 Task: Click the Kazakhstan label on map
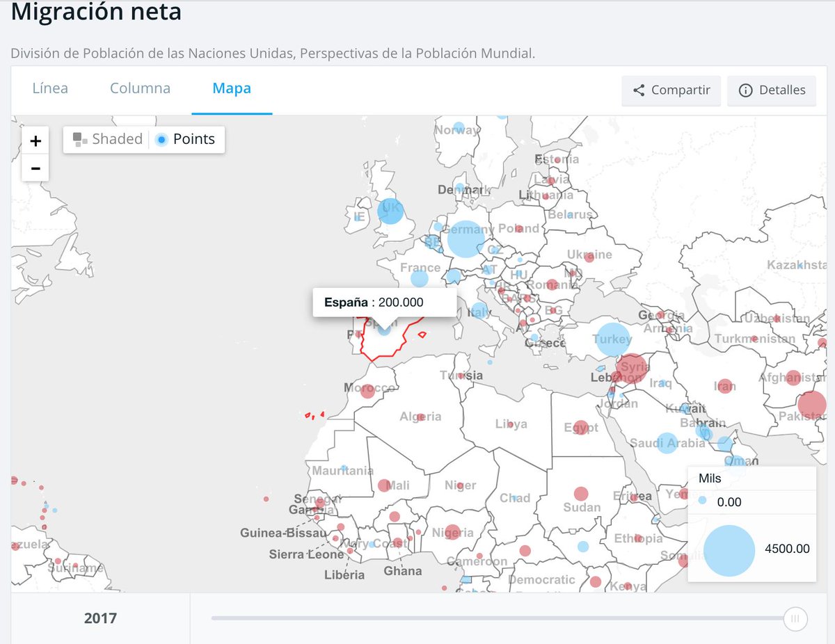tap(797, 265)
